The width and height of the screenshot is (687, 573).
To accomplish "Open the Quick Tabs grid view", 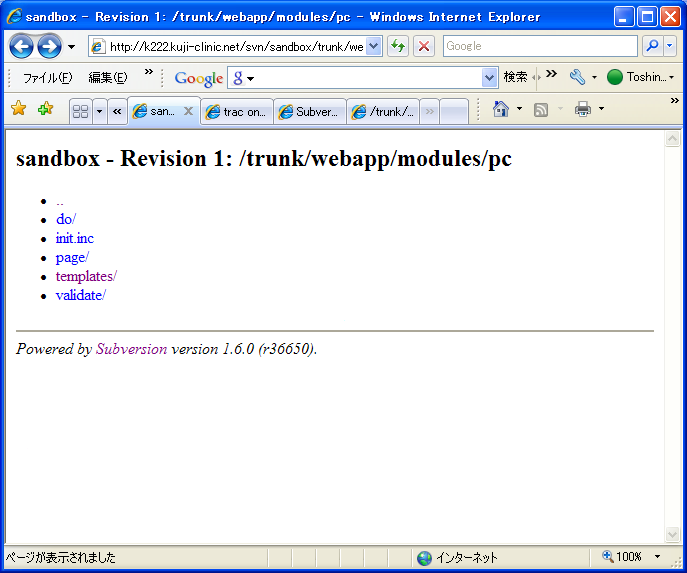I will pyautogui.click(x=80, y=112).
